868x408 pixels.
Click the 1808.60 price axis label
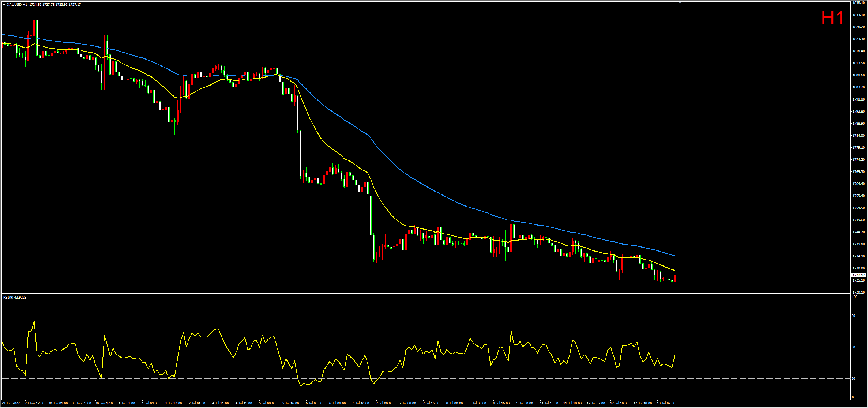pos(858,75)
